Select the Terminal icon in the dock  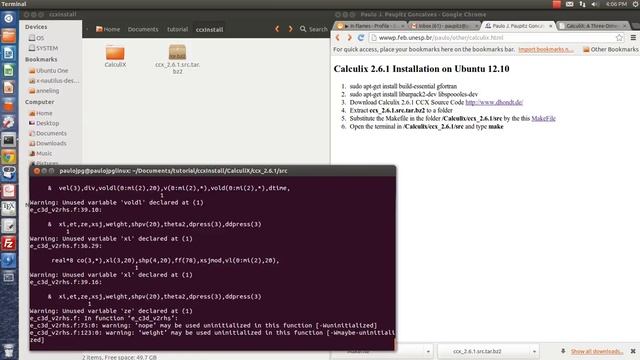[9, 140]
